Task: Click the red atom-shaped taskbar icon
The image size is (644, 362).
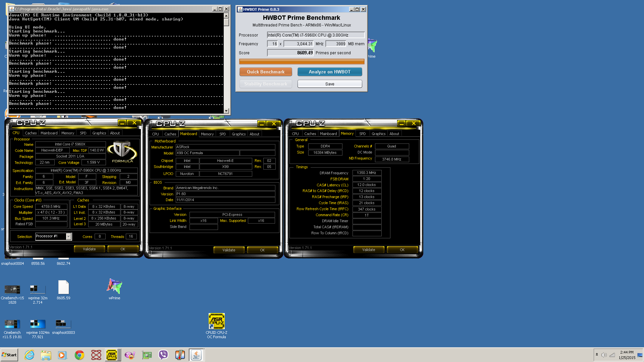Action: point(96,355)
